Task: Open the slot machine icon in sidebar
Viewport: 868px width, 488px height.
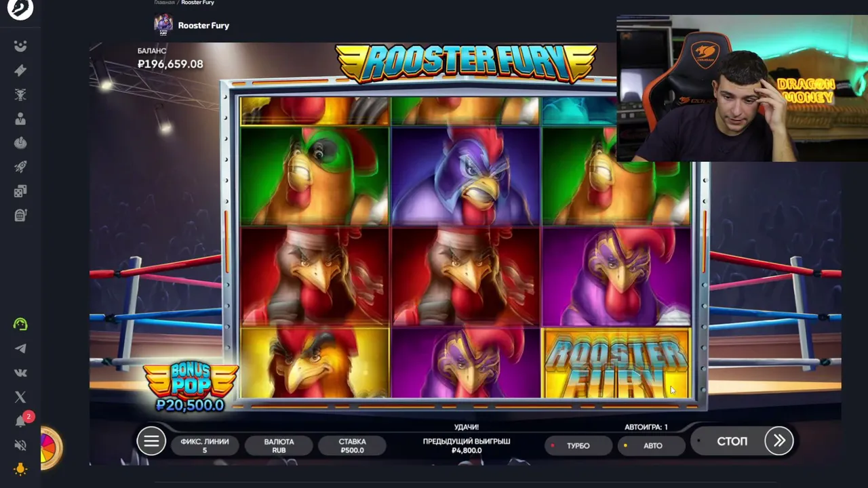Action: tap(20, 216)
